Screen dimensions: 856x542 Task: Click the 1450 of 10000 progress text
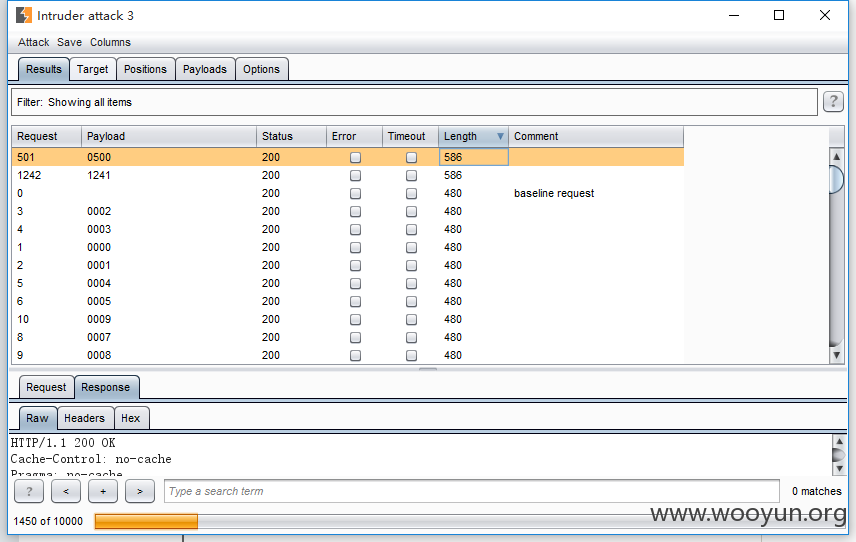(48, 521)
